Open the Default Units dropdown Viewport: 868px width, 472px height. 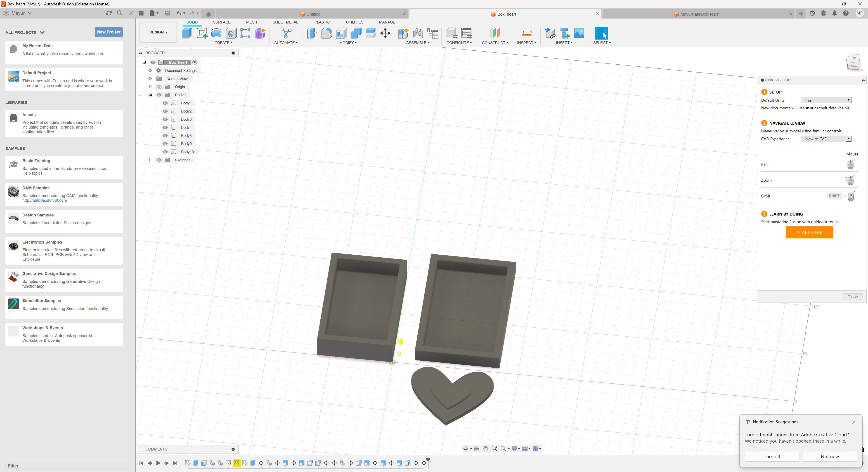click(826, 100)
